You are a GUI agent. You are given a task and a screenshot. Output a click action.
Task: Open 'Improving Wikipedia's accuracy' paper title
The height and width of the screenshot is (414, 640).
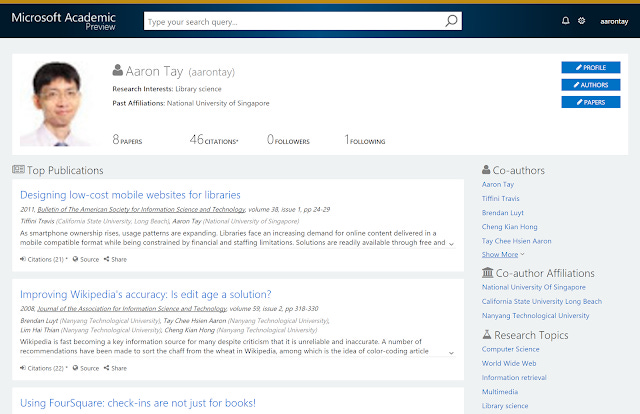(146, 294)
